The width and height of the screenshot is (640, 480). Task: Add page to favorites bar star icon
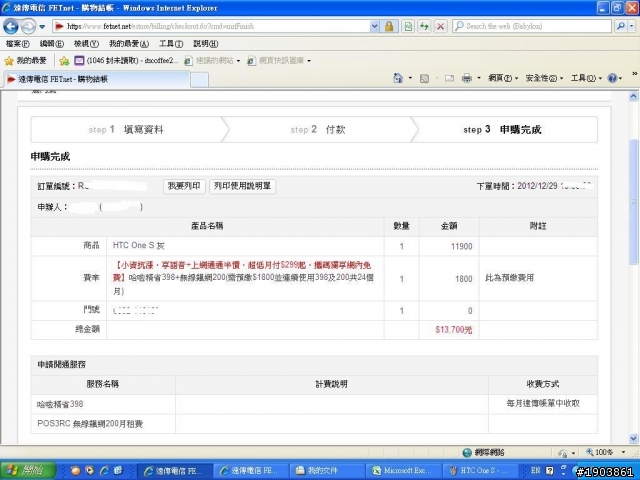point(64,61)
